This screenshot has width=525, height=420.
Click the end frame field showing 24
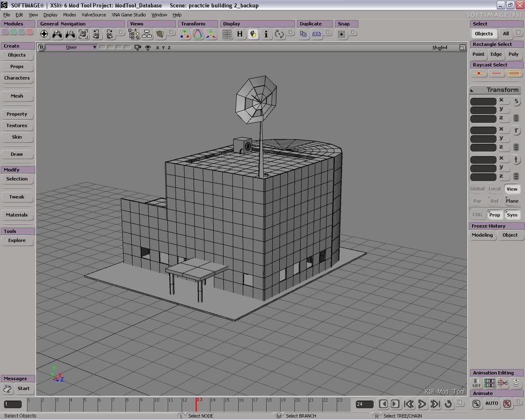[365, 404]
